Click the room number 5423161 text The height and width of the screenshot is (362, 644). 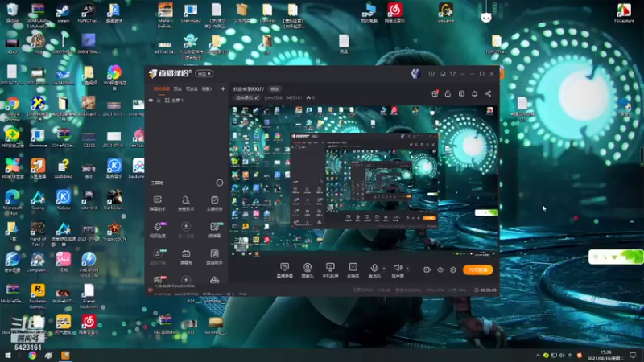[x=294, y=97]
